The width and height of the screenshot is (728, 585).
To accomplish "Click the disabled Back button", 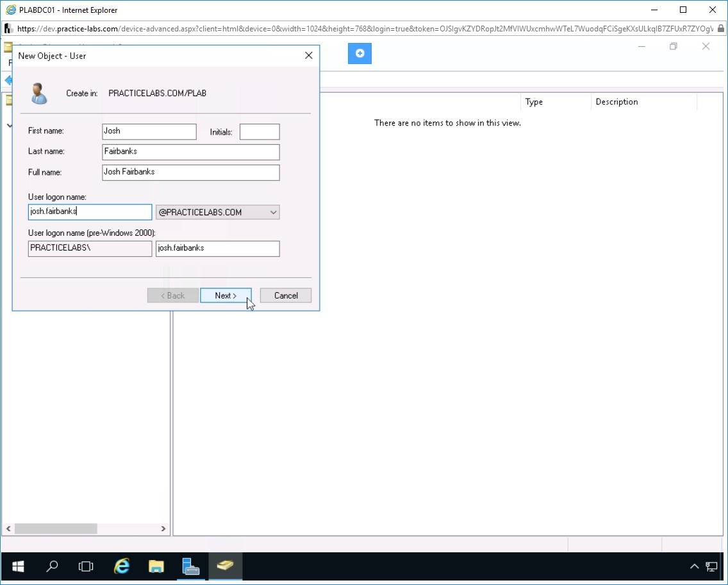I will 173,295.
